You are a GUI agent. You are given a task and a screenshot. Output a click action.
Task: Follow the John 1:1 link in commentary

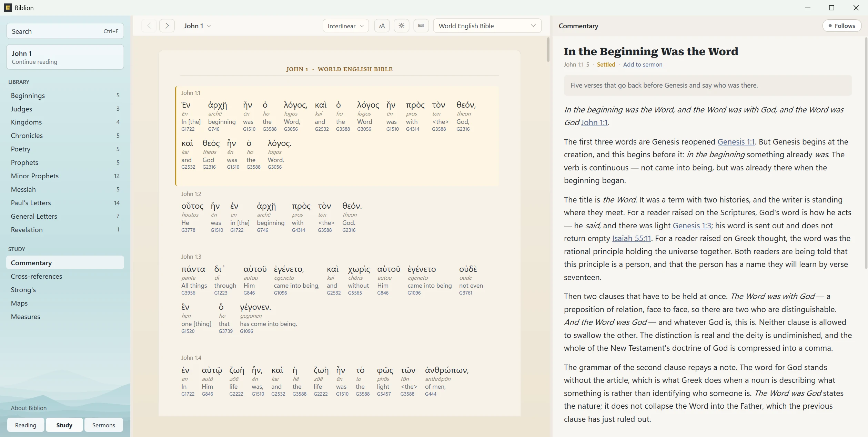[594, 122]
